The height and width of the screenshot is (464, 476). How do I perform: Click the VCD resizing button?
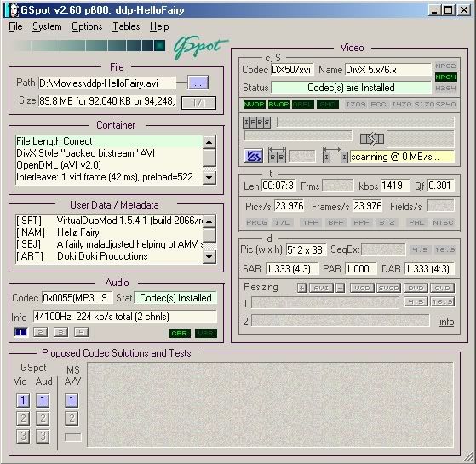tap(363, 288)
